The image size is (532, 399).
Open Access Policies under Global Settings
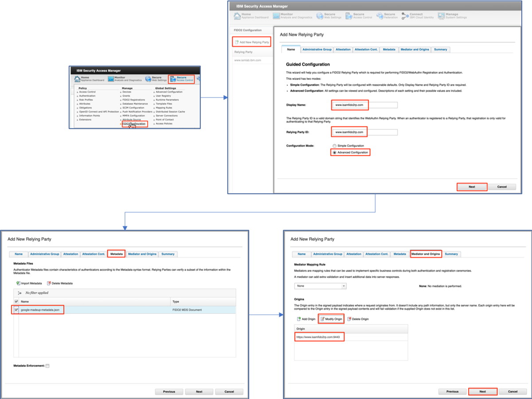164,124
